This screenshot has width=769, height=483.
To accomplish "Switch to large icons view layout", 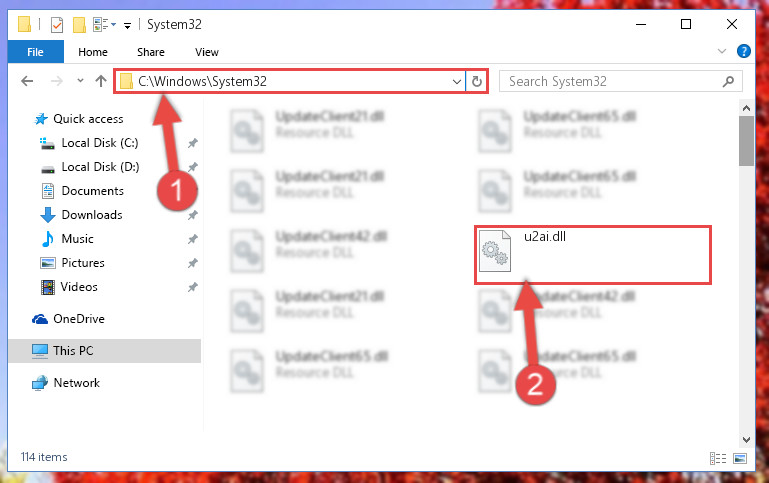I will (x=740, y=458).
